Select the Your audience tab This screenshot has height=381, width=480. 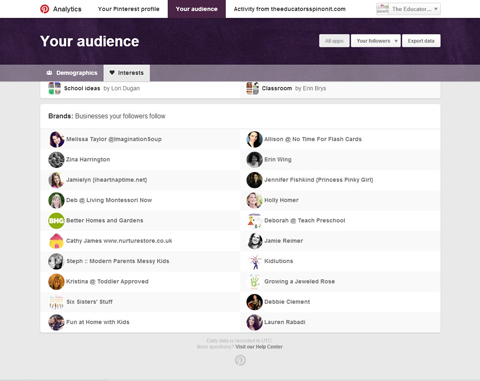click(x=197, y=9)
